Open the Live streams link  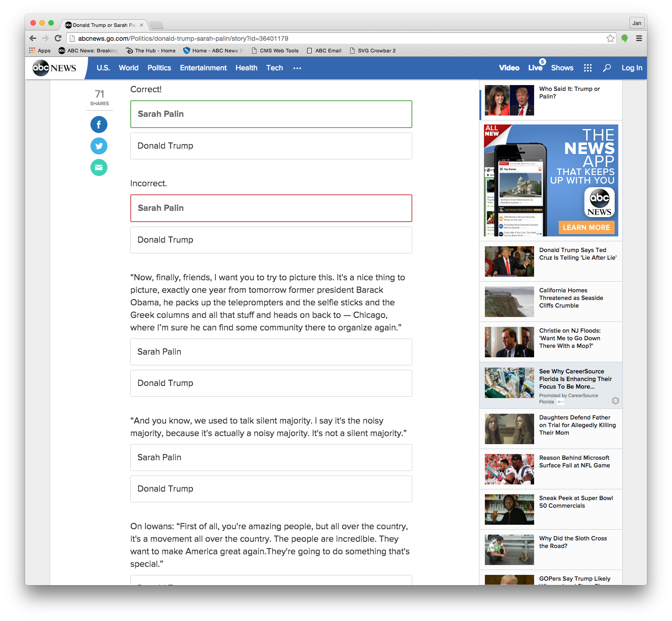pyautogui.click(x=535, y=68)
